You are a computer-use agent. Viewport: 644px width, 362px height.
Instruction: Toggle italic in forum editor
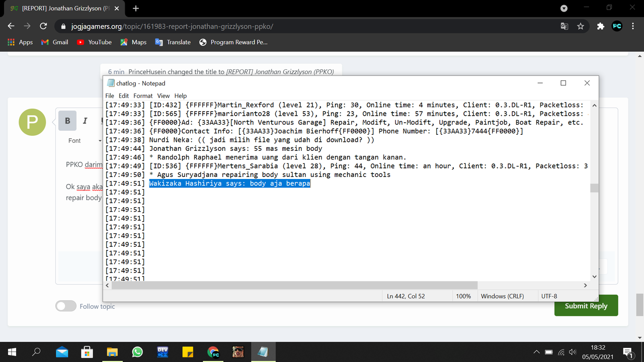85,121
